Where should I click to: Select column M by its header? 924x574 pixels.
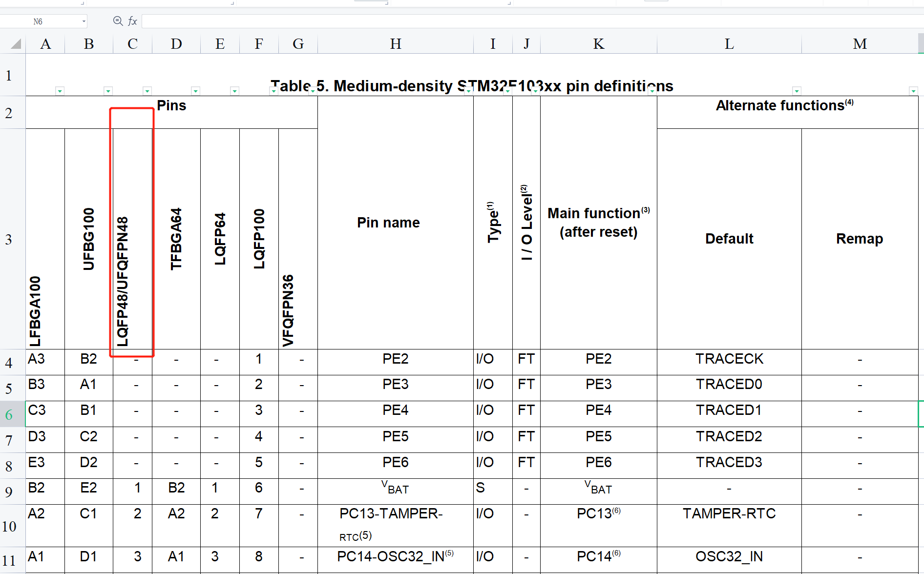tap(860, 44)
